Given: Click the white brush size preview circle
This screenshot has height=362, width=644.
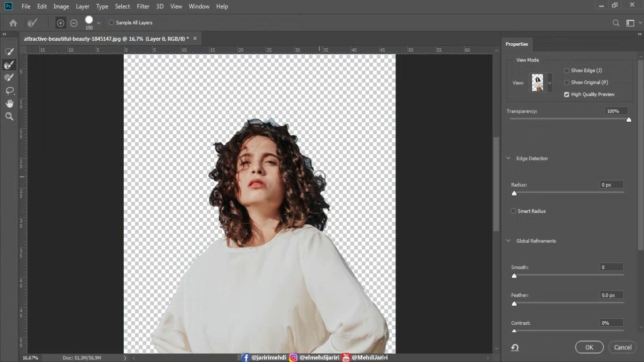Looking at the screenshot, I should [x=89, y=20].
